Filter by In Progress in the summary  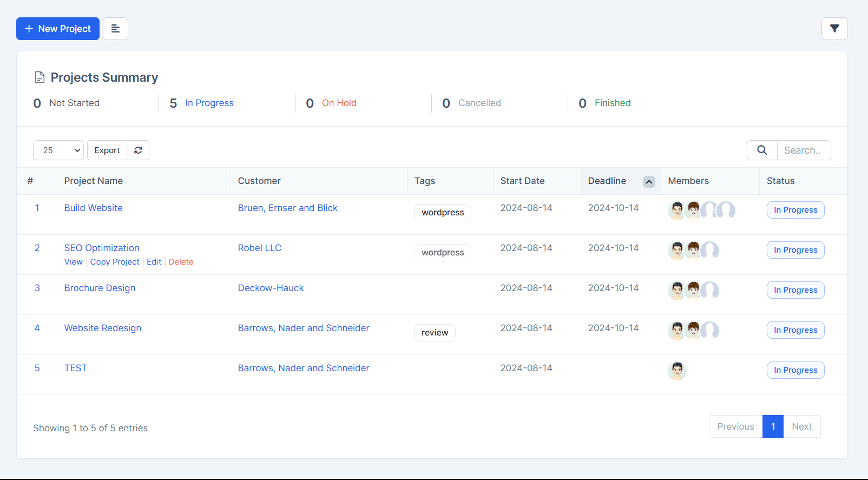(x=209, y=103)
